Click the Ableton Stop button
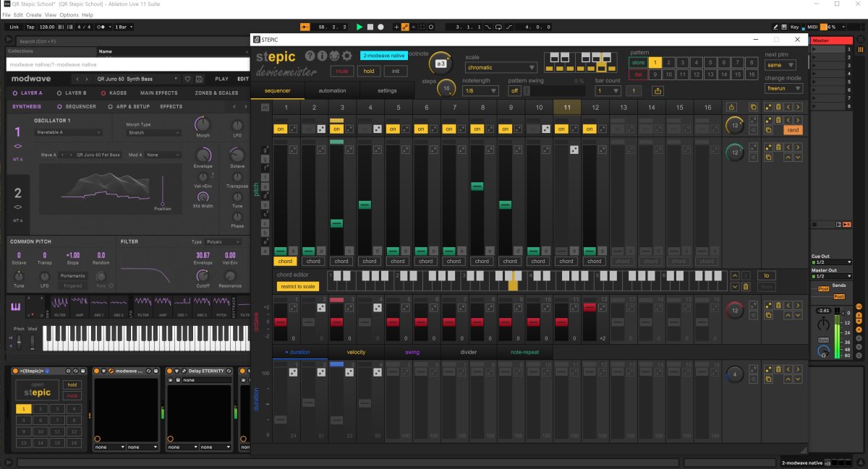Image resolution: width=868 pixels, height=469 pixels. [x=370, y=27]
